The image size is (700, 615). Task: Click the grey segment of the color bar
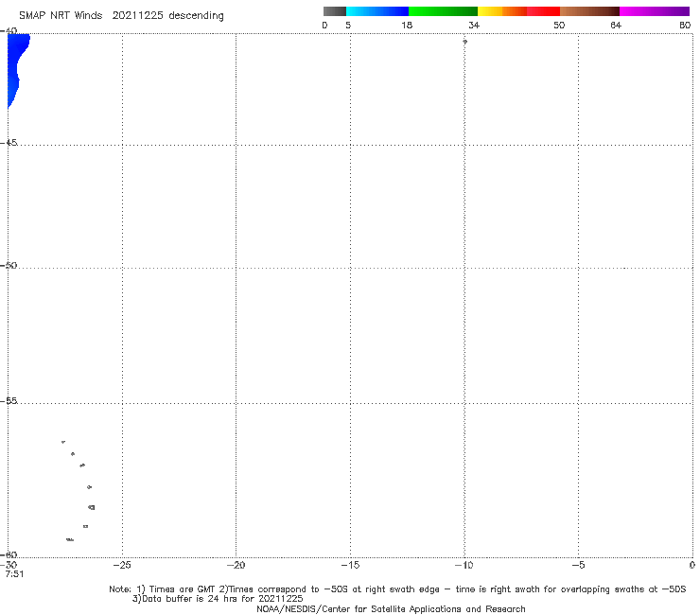point(335,11)
